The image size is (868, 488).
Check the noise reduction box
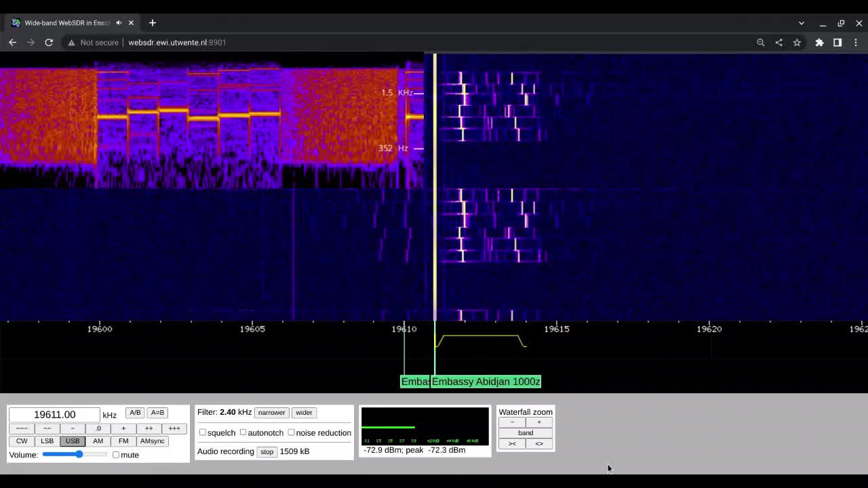pos(291,432)
